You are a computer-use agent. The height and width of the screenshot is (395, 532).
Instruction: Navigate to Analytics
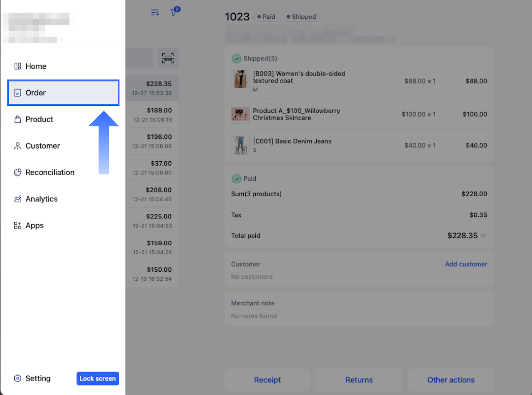coord(63,199)
